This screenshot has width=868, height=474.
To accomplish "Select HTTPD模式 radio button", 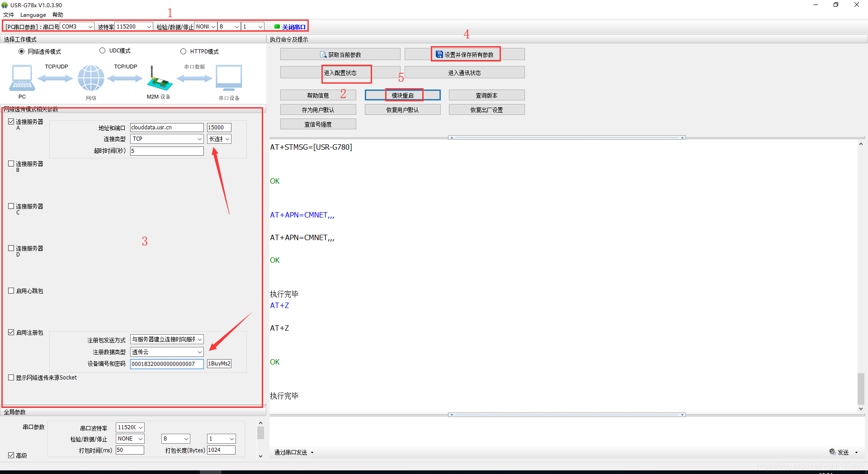I will tap(184, 52).
